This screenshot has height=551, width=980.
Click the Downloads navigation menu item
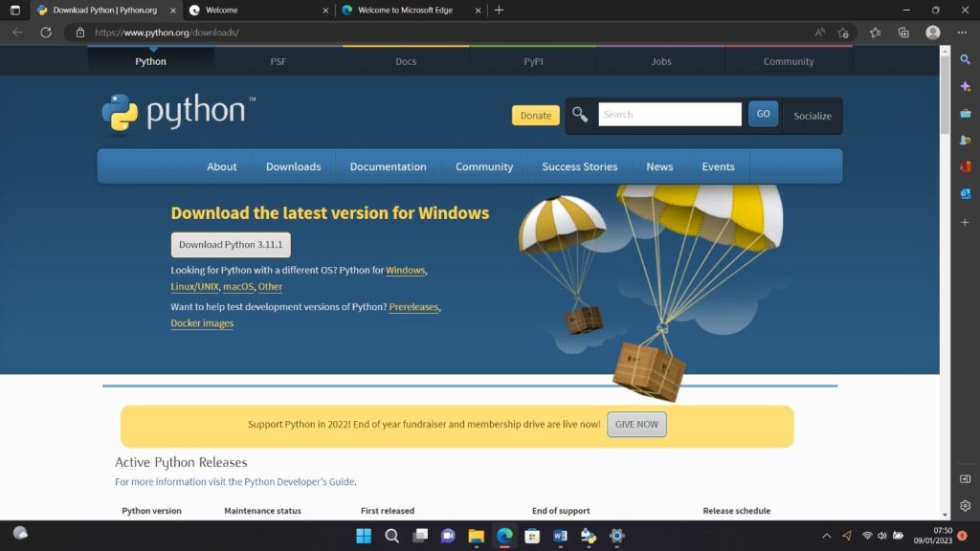coord(293,166)
